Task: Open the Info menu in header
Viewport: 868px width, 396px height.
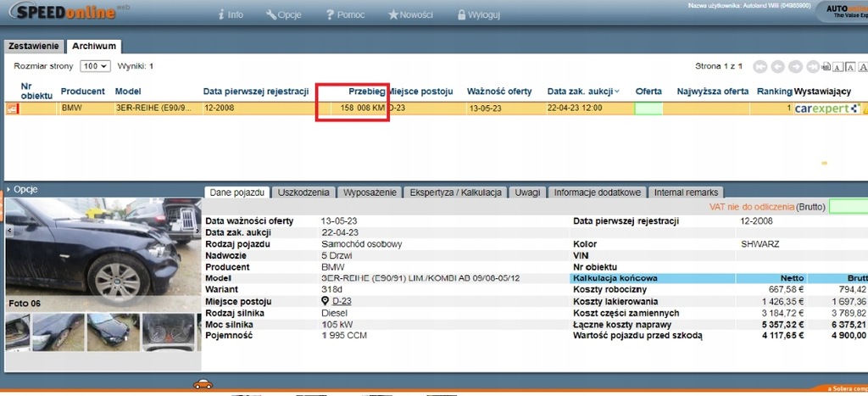Action: [x=231, y=15]
